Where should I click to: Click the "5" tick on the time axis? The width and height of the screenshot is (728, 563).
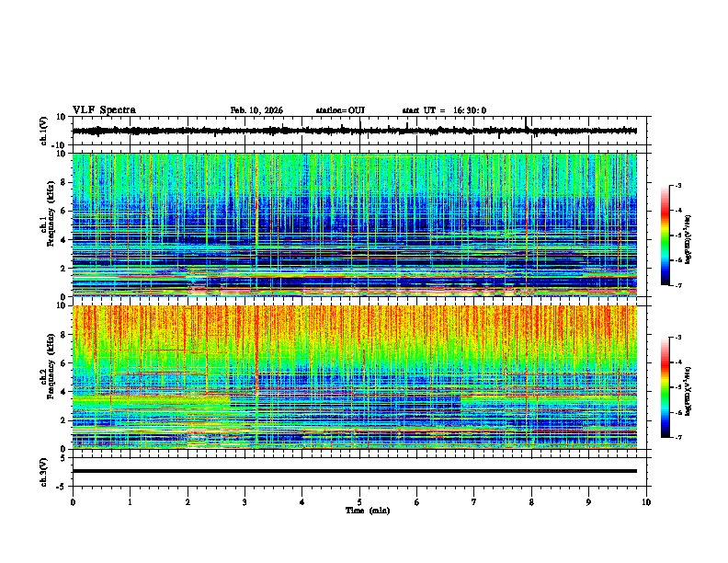[359, 502]
